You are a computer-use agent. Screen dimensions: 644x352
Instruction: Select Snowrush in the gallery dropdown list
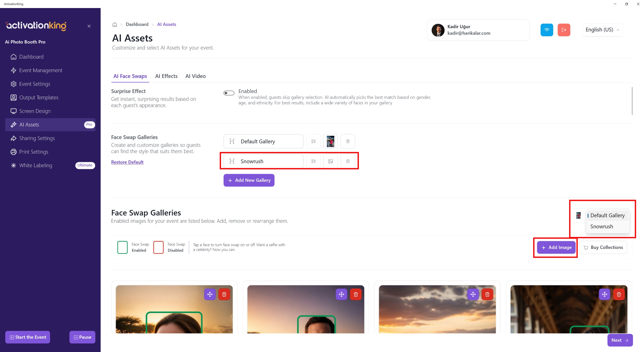pos(601,227)
